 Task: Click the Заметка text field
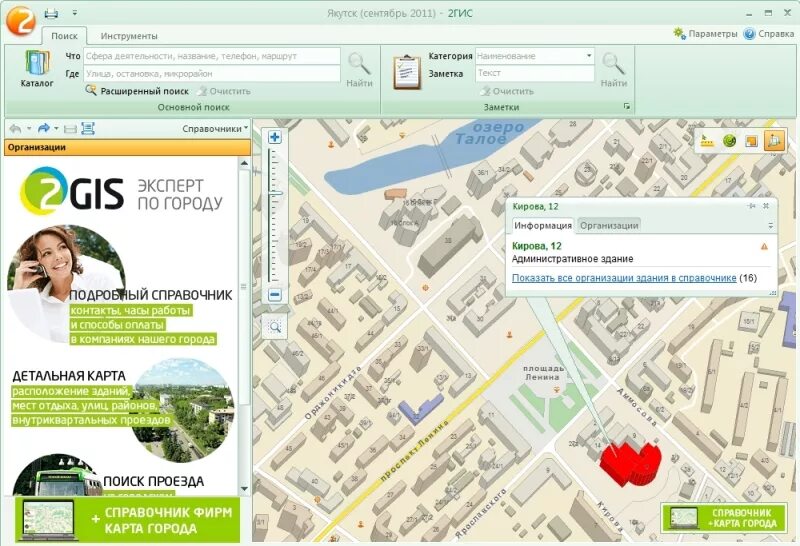(x=535, y=73)
